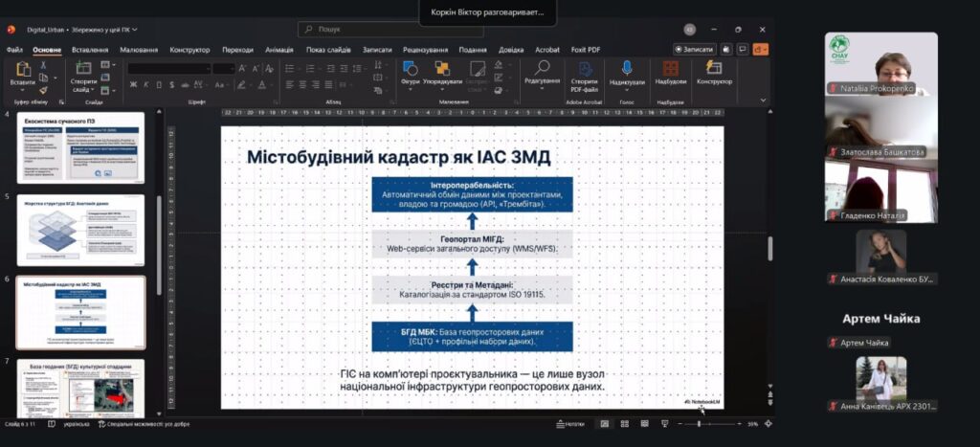980x447 pixels.
Task: Toggle the Нотатки notes pane
Action: point(570,423)
